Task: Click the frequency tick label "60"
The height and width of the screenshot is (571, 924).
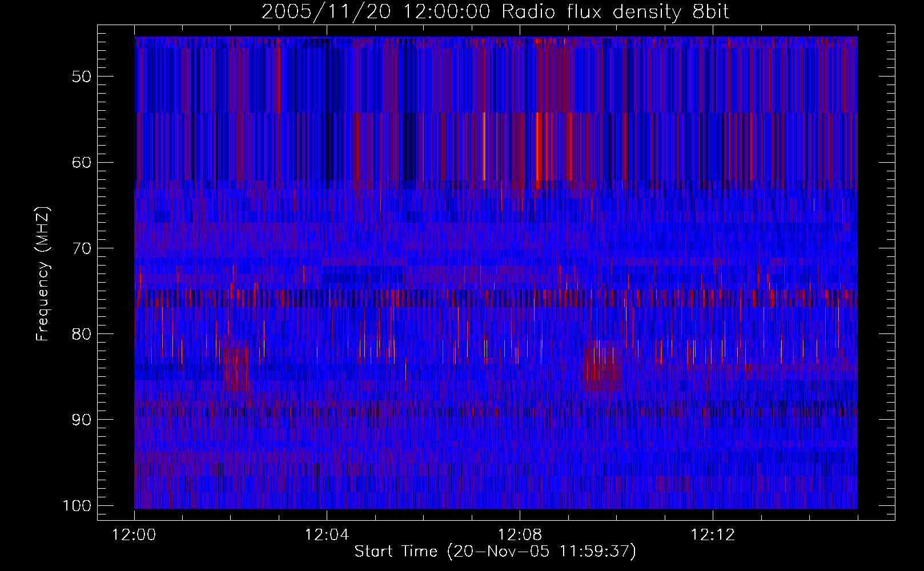Action: click(x=82, y=162)
